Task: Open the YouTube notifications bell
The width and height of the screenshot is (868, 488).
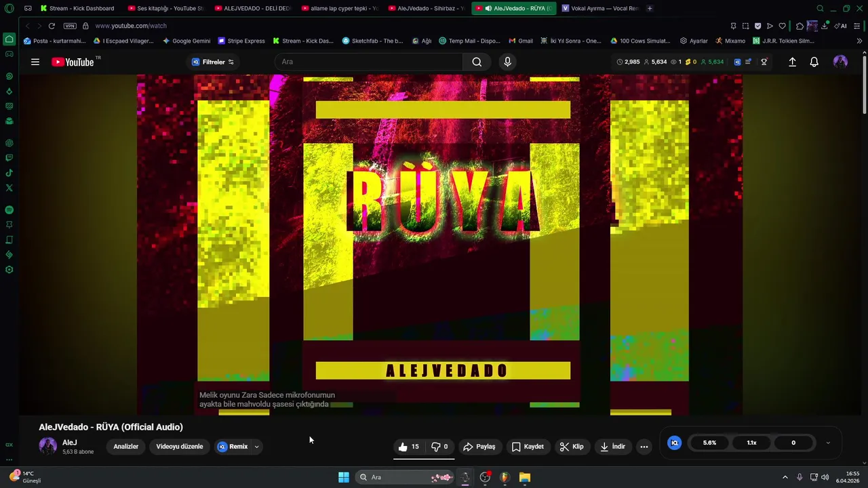Action: [814, 62]
